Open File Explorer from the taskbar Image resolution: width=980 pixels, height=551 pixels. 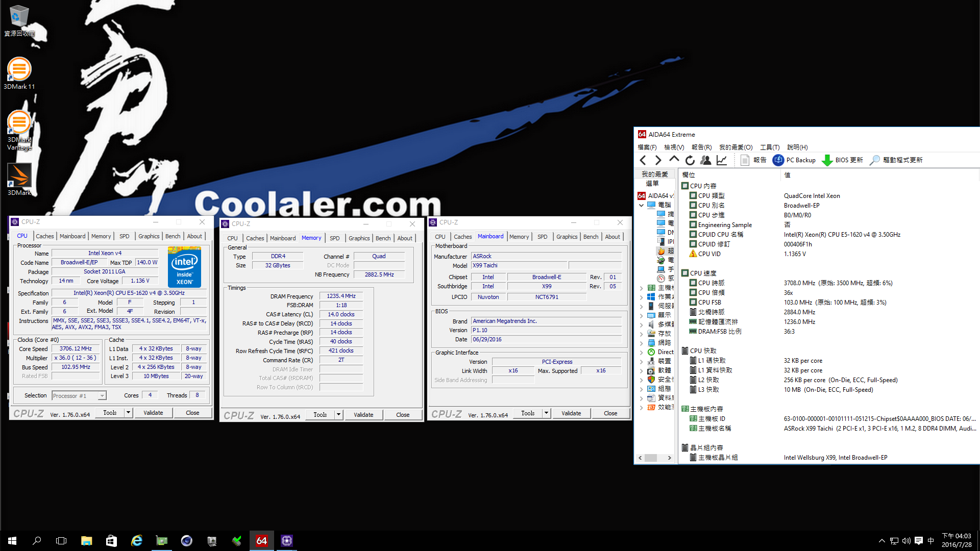(x=86, y=541)
